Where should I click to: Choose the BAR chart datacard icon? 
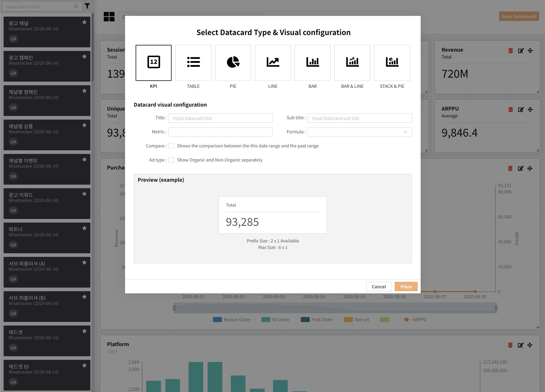[x=312, y=63]
